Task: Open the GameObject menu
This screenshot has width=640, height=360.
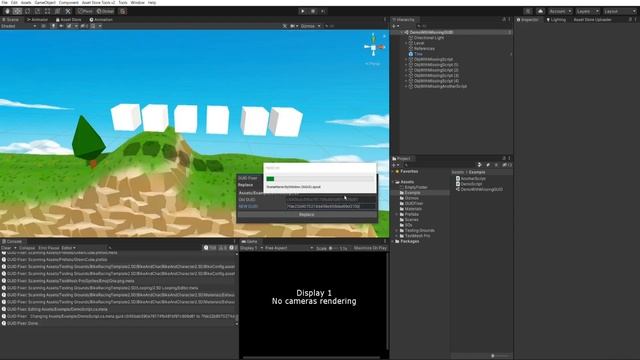Action: (45, 2)
